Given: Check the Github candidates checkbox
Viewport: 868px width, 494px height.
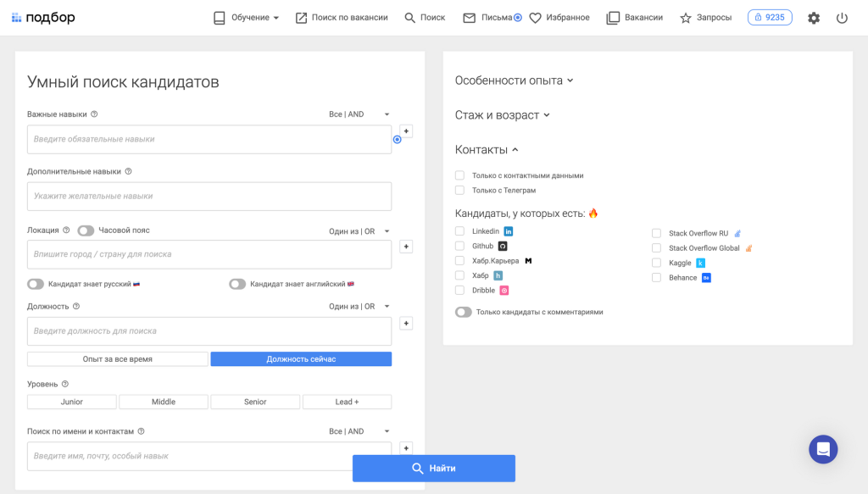Looking at the screenshot, I should tap(459, 246).
